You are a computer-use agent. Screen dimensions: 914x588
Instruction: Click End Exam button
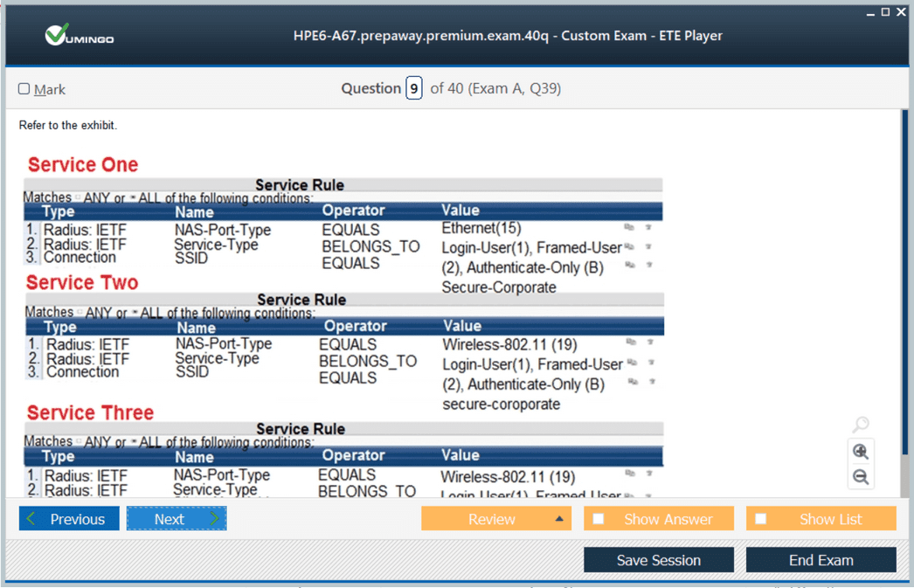coord(821,560)
